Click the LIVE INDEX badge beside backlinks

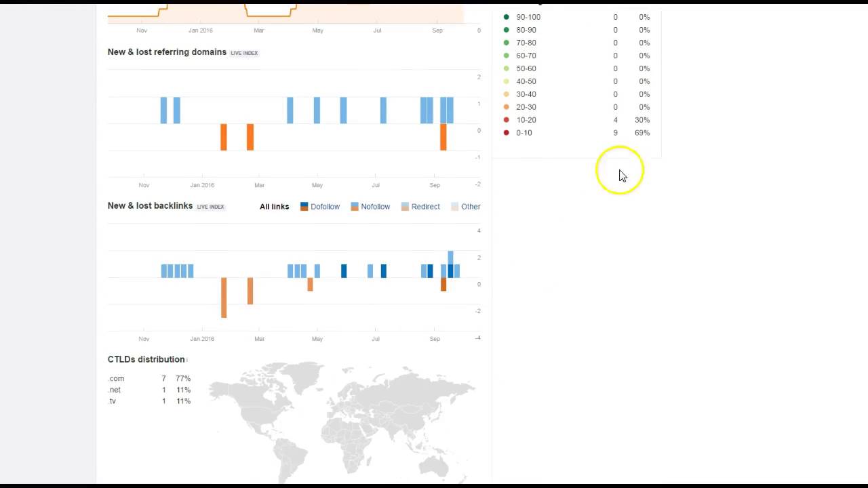[210, 207]
